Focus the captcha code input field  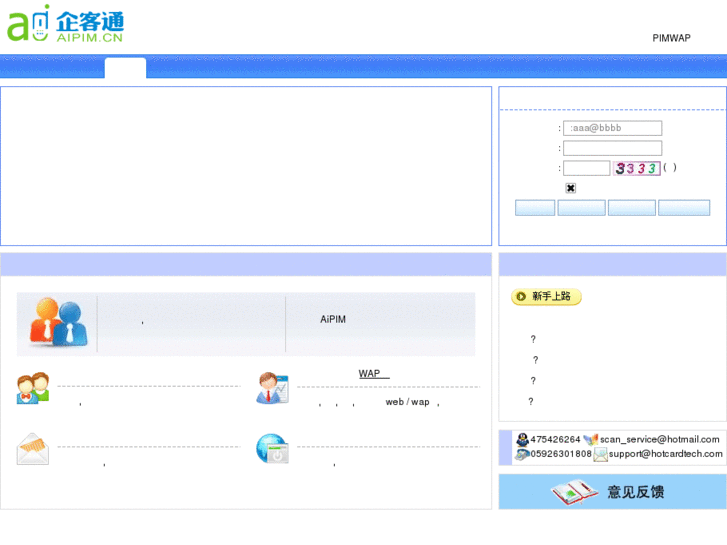pos(587,168)
